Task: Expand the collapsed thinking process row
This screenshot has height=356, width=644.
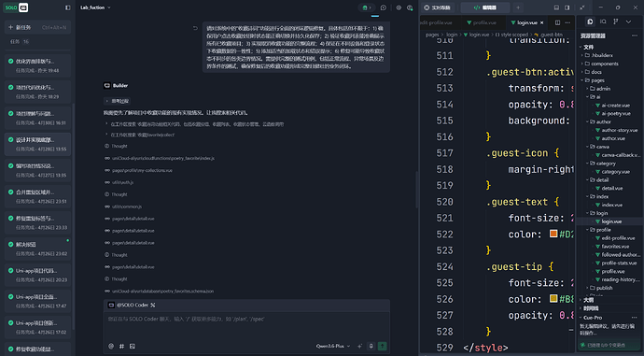Action: [117, 101]
